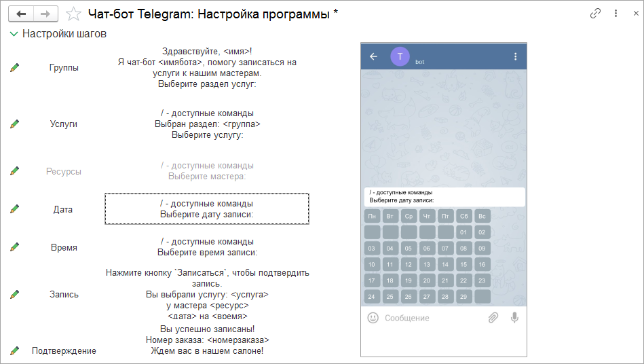Select the Время step message text
The width and height of the screenshot is (644, 364).
(x=207, y=247)
